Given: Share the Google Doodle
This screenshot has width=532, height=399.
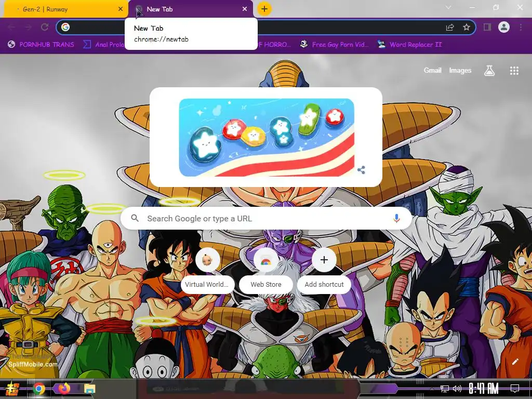Looking at the screenshot, I should [362, 170].
